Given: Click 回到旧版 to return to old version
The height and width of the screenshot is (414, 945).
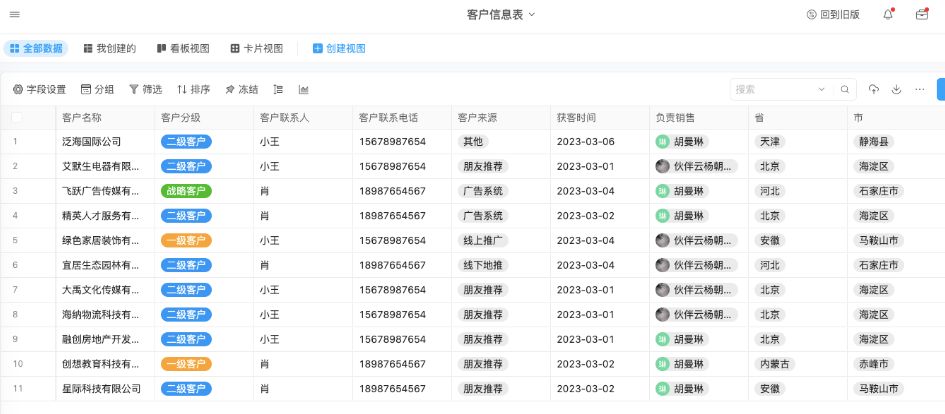Looking at the screenshot, I should [834, 14].
